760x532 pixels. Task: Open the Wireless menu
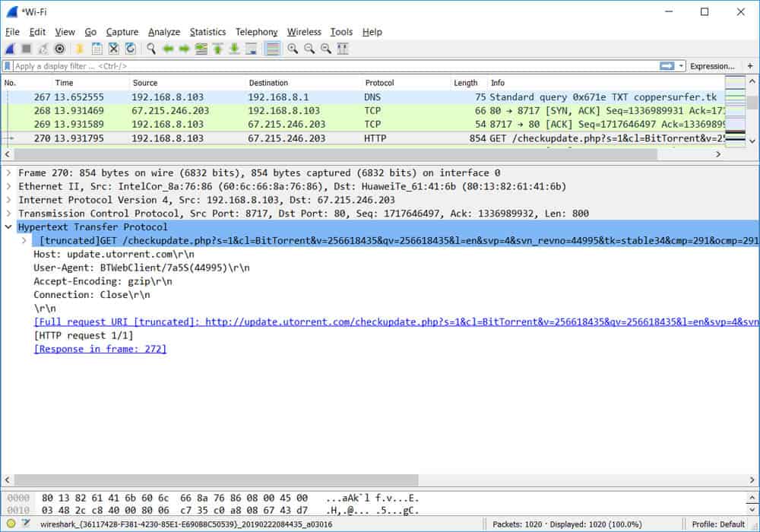(x=304, y=32)
